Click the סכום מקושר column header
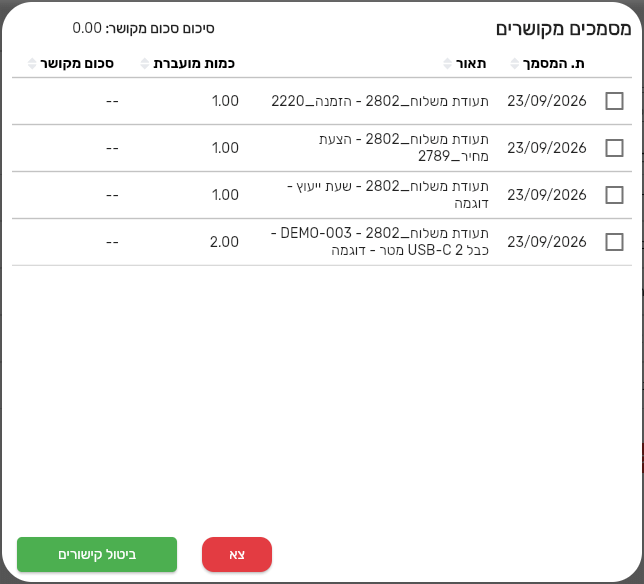This screenshot has width=644, height=584. 77,64
